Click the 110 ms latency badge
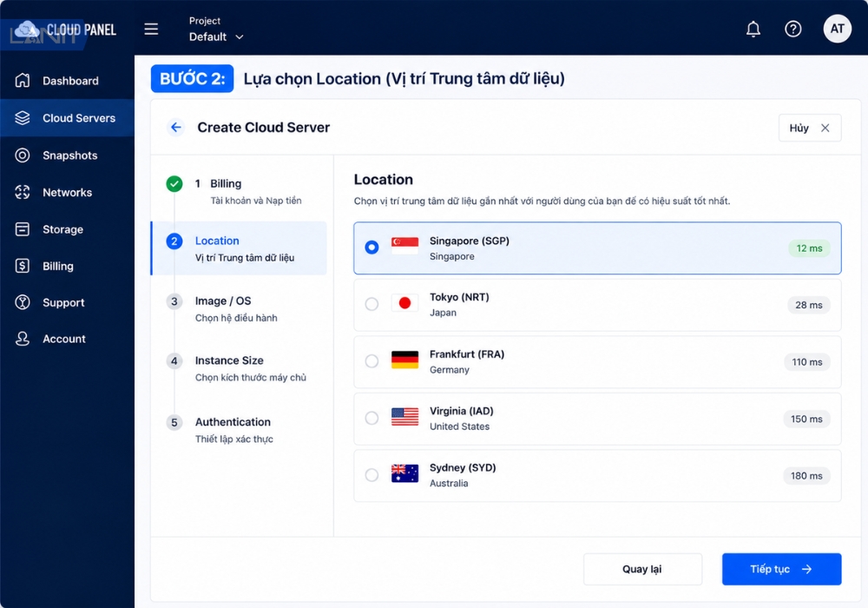868x608 pixels. click(x=806, y=362)
